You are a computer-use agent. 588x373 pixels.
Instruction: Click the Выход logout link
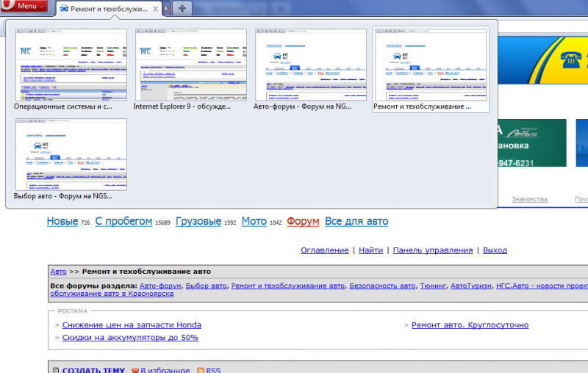[495, 250]
